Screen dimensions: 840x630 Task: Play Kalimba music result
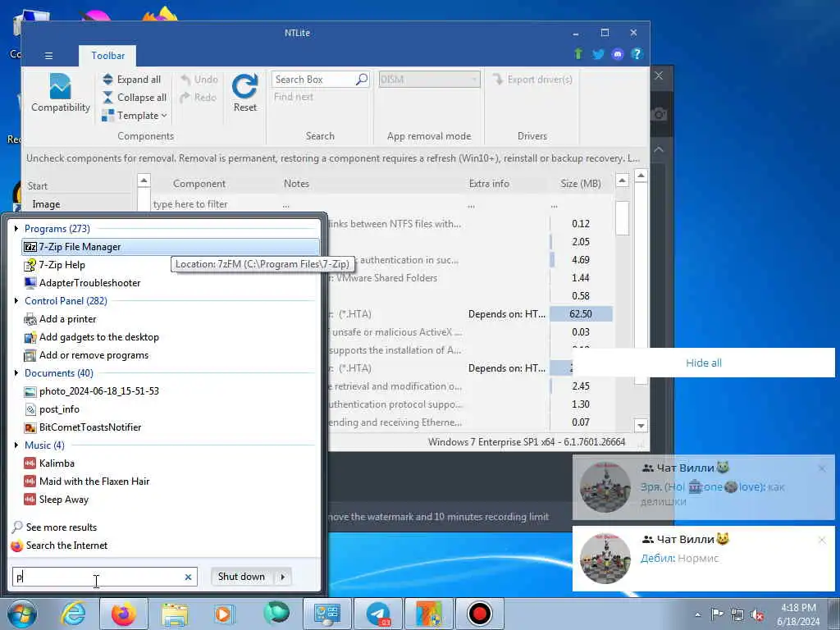click(x=49, y=463)
